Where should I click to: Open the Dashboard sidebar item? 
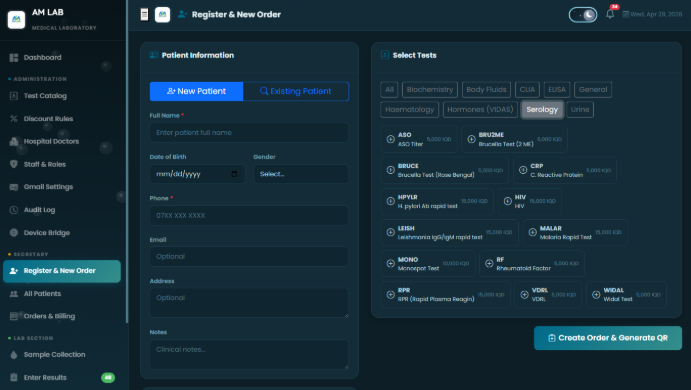pos(62,57)
